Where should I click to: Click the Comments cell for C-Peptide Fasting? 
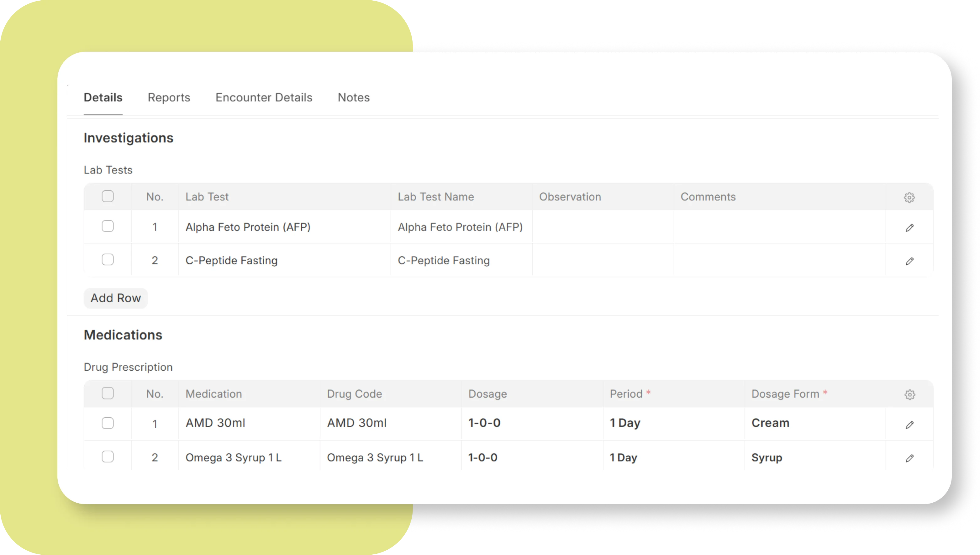point(777,260)
